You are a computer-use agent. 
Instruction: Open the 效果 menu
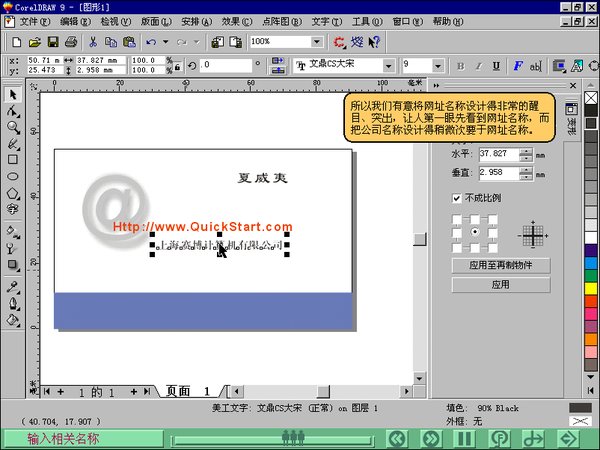[237, 22]
